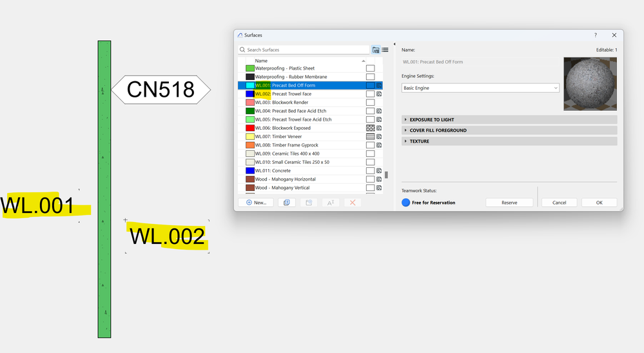Screen dimensions: 644x353
Task: Open the Engine Settings Basic Engine dropdown
Action: pos(480,88)
